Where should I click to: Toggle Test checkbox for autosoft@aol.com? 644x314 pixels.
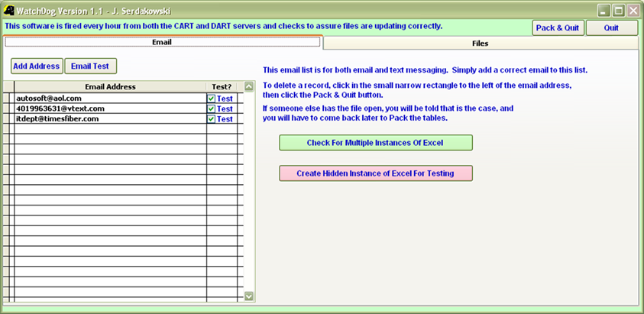coord(211,99)
